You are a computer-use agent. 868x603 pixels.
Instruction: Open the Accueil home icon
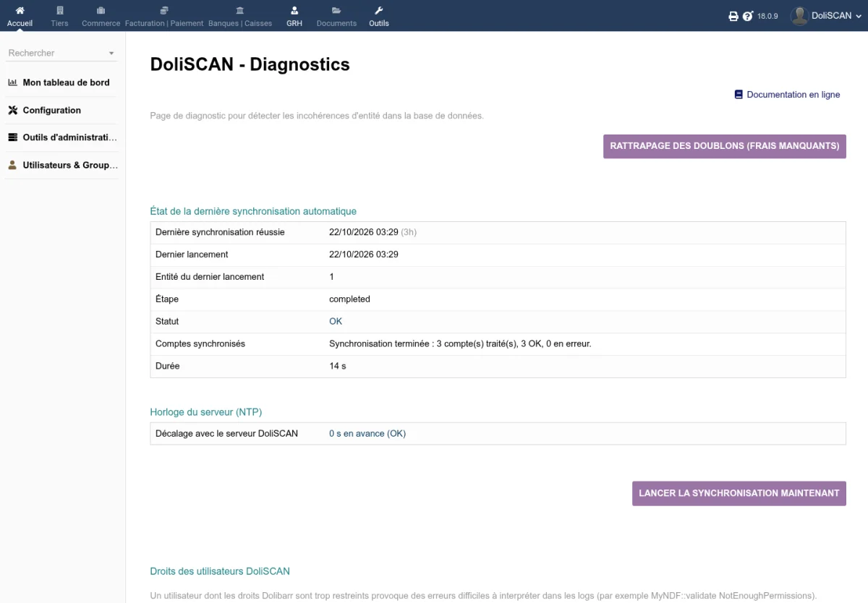click(20, 10)
